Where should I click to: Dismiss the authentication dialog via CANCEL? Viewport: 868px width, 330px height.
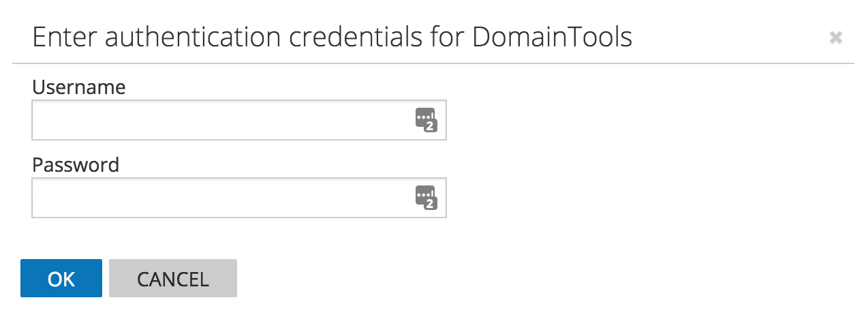coord(173,278)
